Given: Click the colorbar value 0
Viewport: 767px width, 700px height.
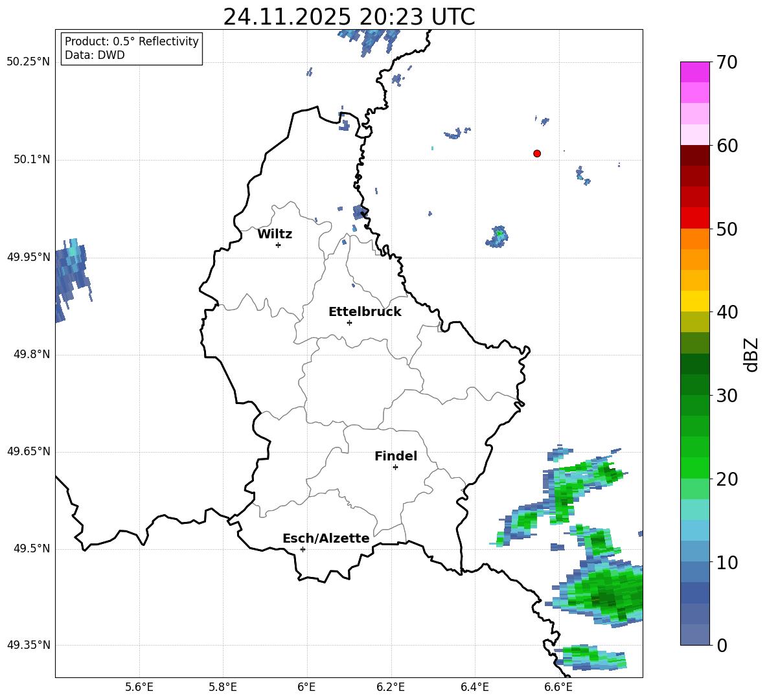Looking at the screenshot, I should (x=722, y=645).
